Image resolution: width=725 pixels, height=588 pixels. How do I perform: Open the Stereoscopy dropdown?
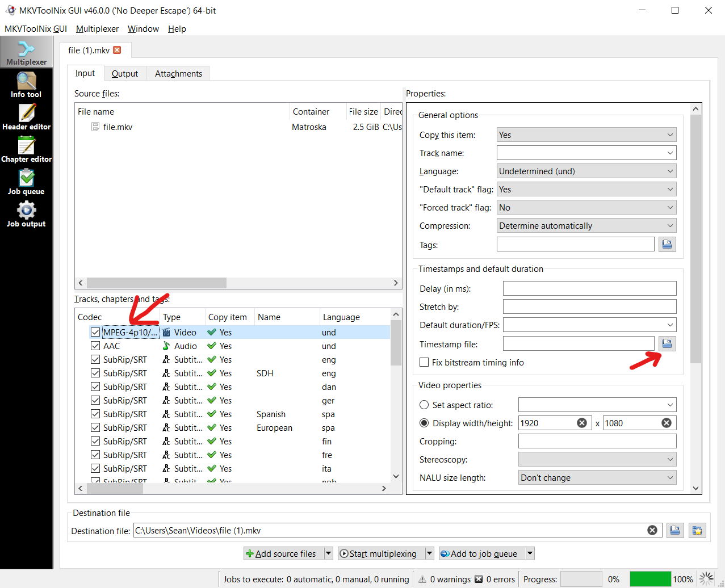(597, 459)
